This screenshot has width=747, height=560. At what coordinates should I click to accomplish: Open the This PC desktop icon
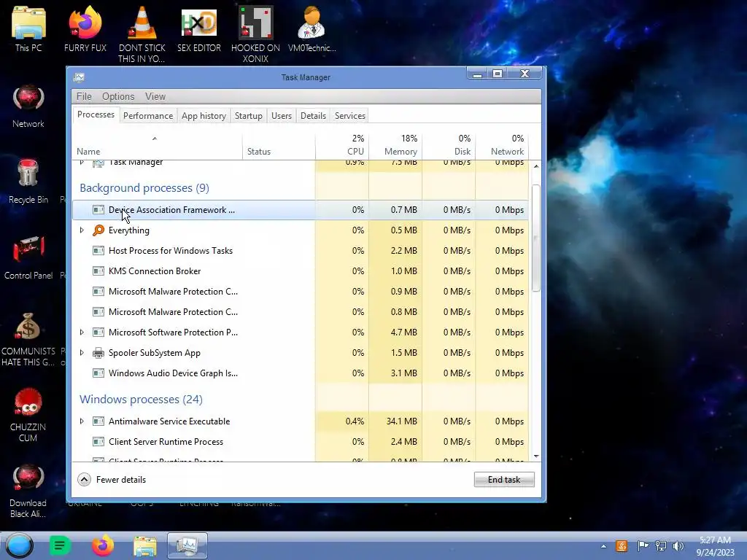28,28
